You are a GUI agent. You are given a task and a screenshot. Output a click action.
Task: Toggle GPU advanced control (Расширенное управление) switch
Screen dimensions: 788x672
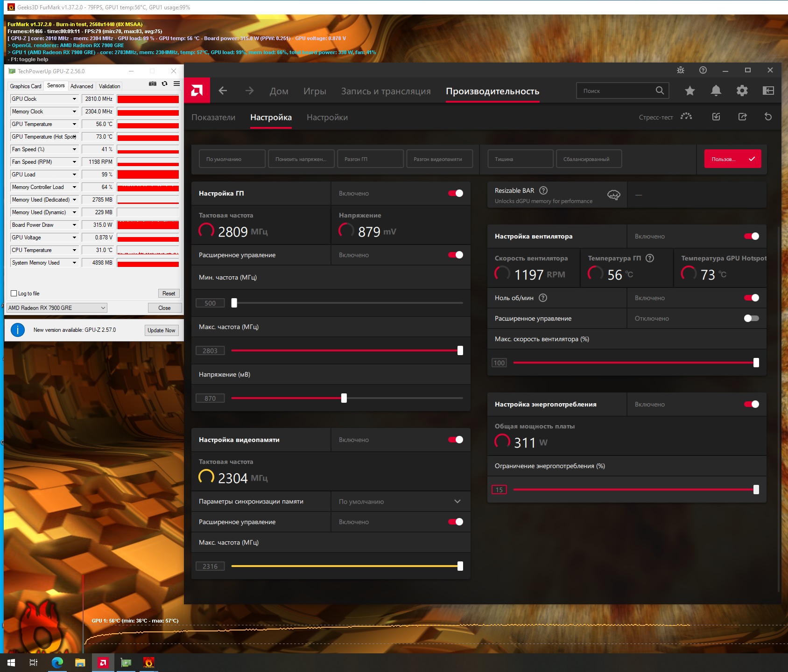pyautogui.click(x=456, y=255)
